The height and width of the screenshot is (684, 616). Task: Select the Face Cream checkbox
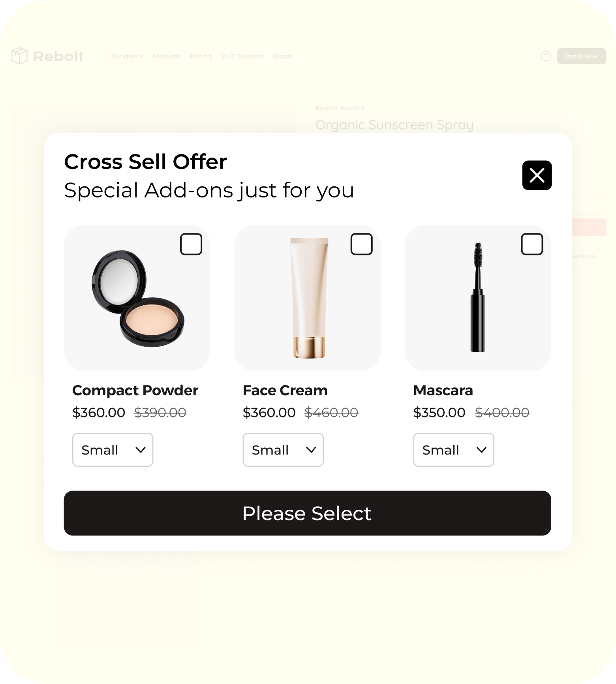coord(361,244)
